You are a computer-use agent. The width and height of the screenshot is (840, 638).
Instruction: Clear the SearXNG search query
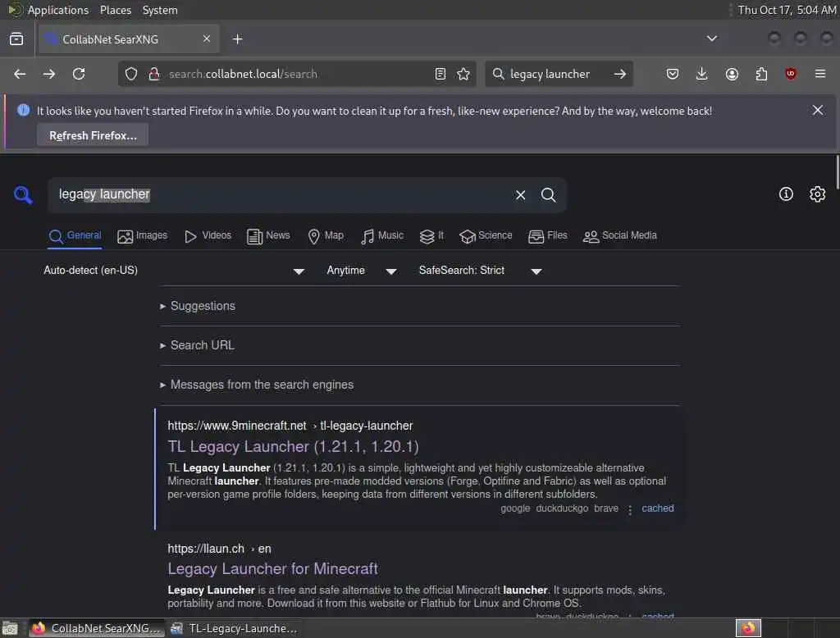pos(520,195)
